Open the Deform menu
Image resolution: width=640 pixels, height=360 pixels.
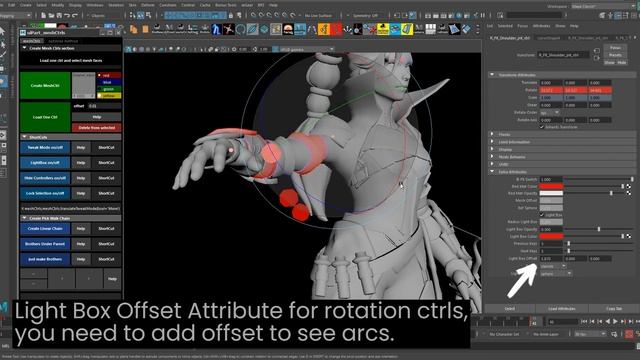[x=148, y=5]
